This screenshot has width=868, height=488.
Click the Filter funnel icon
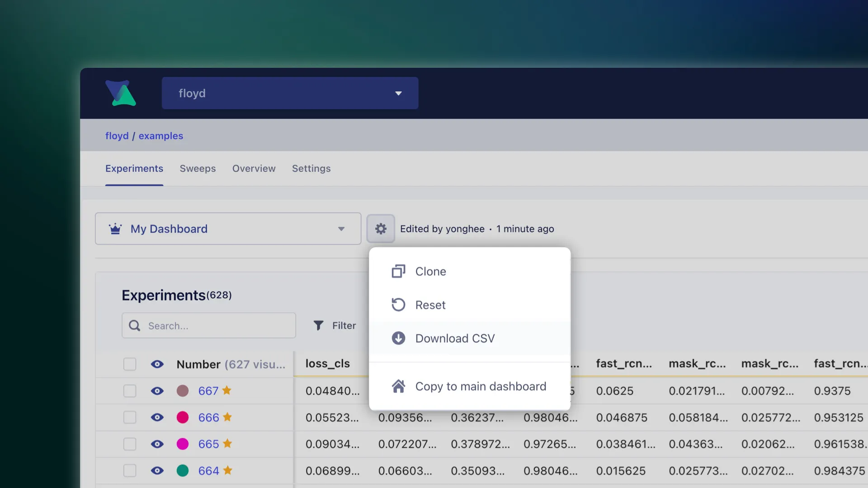point(318,325)
